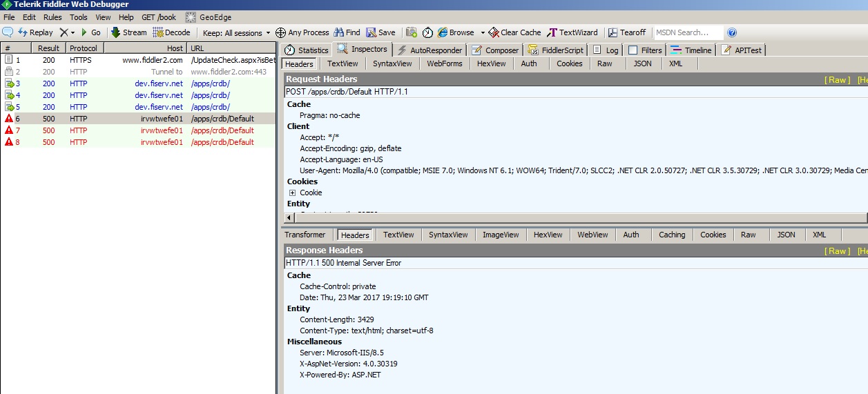Select request TextView inspector tab
Image resolution: width=868 pixels, height=394 pixels.
click(343, 63)
